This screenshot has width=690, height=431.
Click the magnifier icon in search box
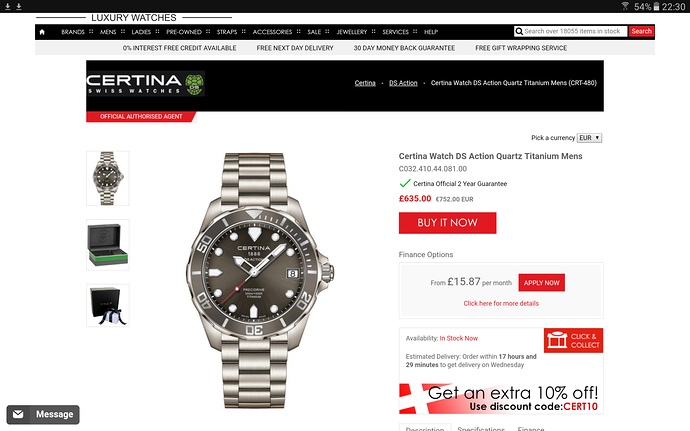pyautogui.click(x=519, y=31)
